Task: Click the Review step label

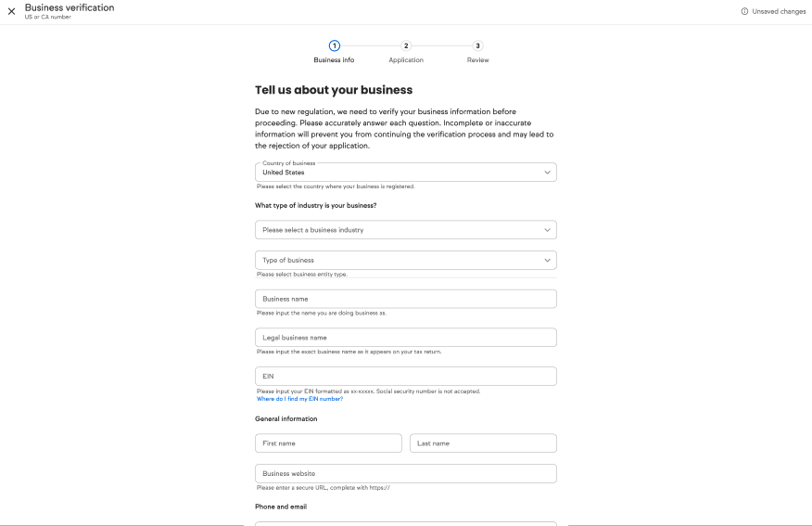Action: [477, 60]
